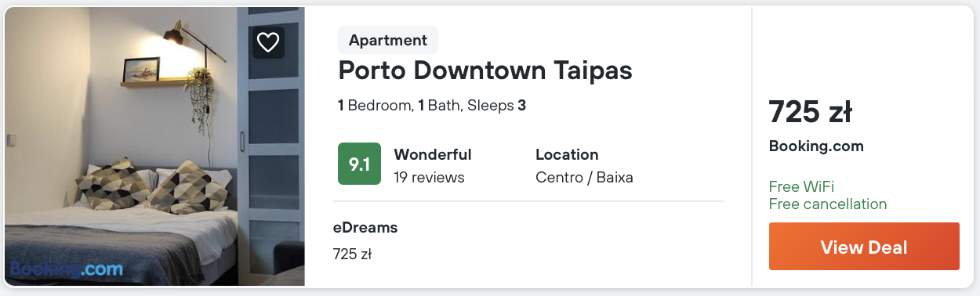
Task: Click the Apartment type tag
Action: pyautogui.click(x=388, y=40)
